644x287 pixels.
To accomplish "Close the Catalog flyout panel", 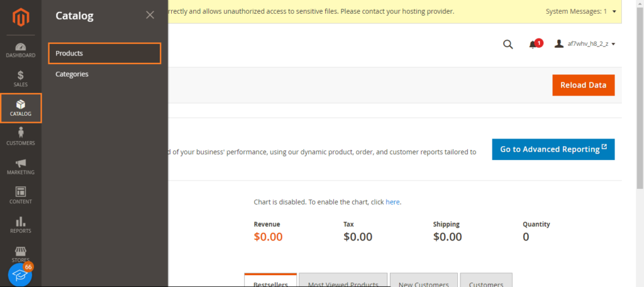I will click(x=150, y=15).
